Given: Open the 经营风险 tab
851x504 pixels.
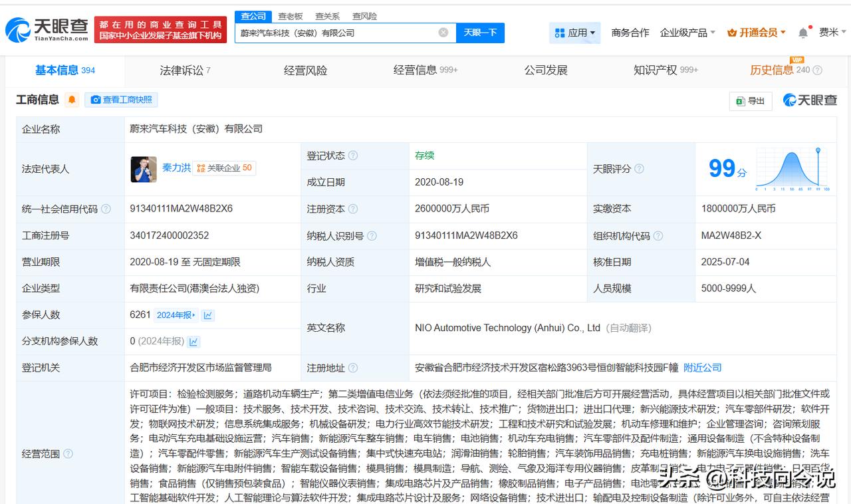Looking at the screenshot, I should [306, 70].
